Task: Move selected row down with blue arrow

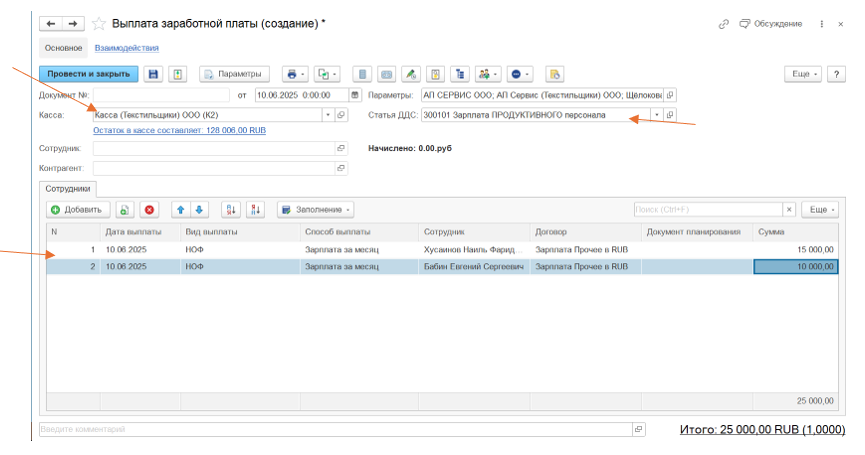Action: tap(199, 209)
